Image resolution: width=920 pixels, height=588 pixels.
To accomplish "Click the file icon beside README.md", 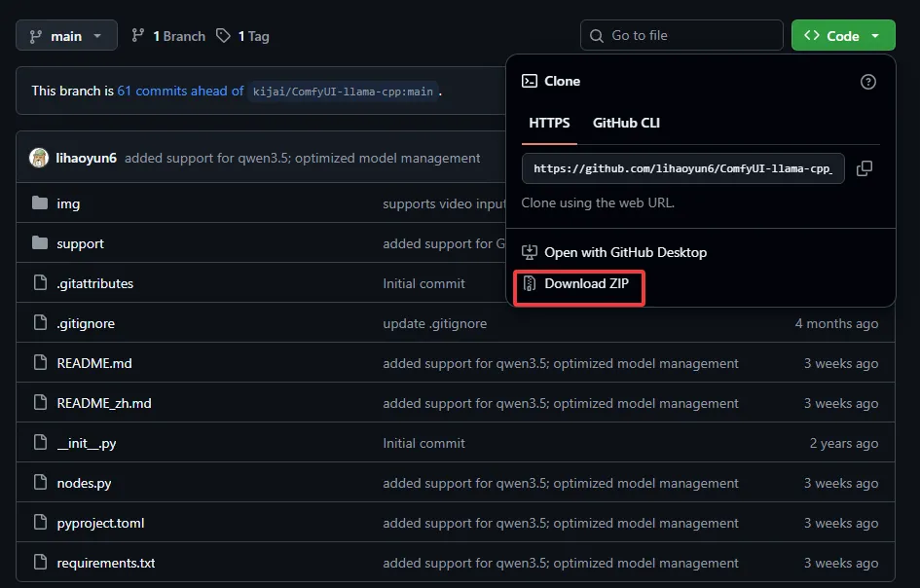I will 40,363.
